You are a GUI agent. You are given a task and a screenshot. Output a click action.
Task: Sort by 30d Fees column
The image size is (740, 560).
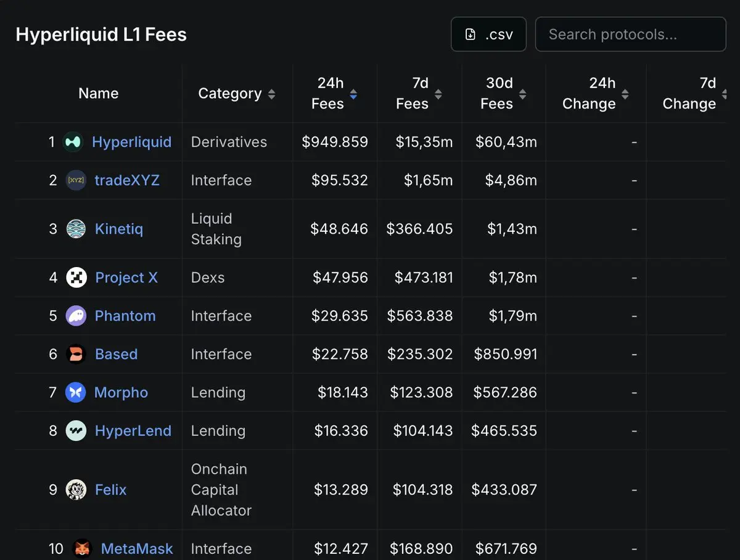pyautogui.click(x=503, y=94)
